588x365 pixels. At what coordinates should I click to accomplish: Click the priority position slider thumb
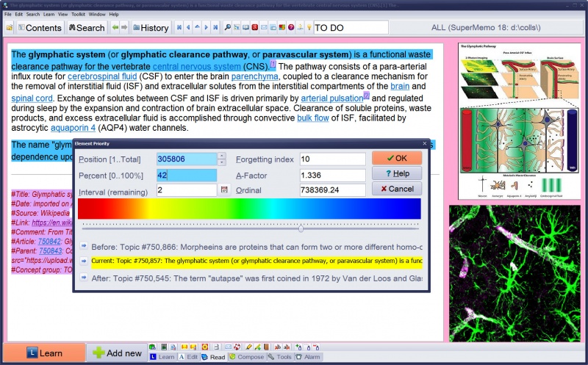(301, 228)
